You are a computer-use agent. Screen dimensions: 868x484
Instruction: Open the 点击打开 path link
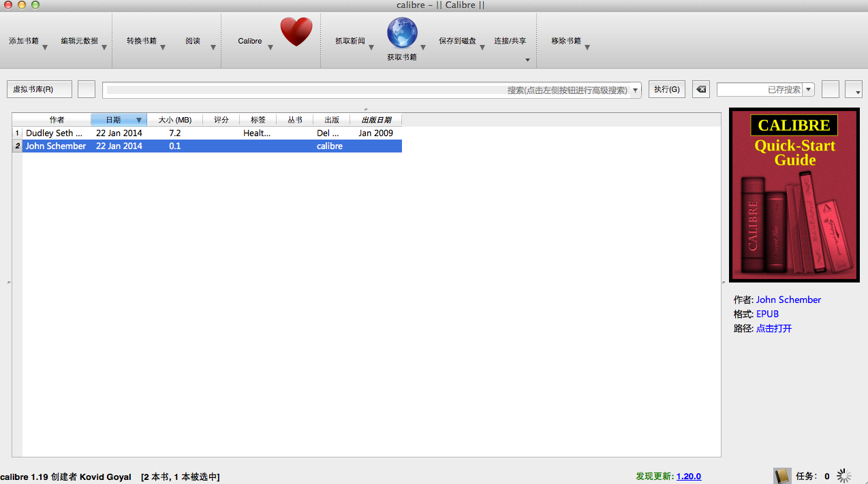(x=774, y=328)
